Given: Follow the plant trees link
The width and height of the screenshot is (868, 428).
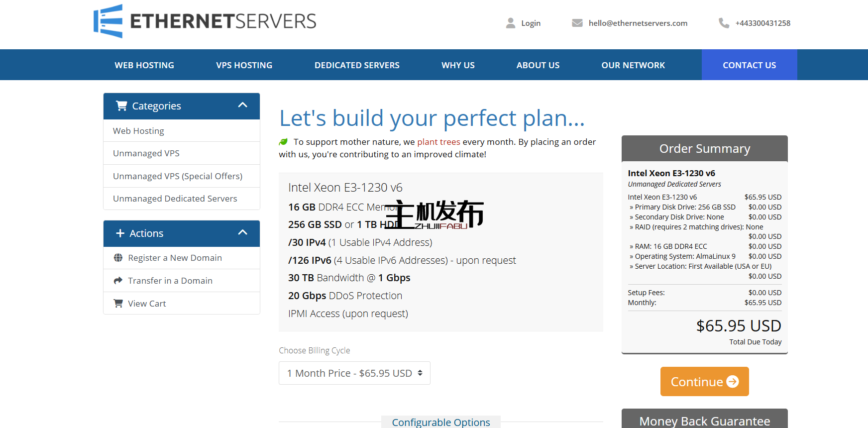Looking at the screenshot, I should point(438,142).
